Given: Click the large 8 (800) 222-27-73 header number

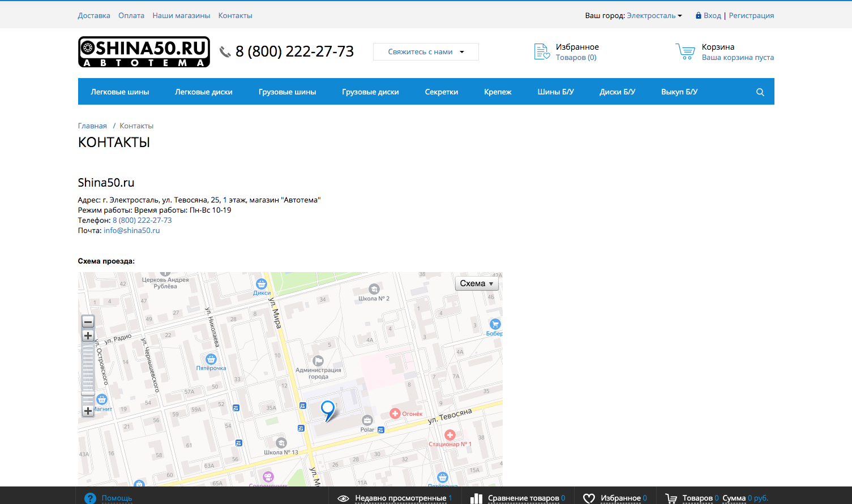Looking at the screenshot, I should [295, 51].
